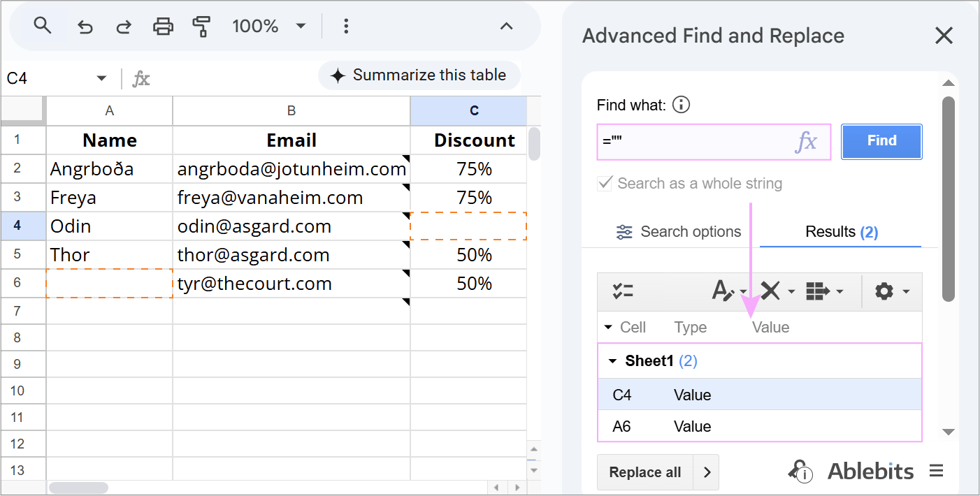Switch to the Search options tab
This screenshot has height=496, width=980.
click(x=678, y=232)
